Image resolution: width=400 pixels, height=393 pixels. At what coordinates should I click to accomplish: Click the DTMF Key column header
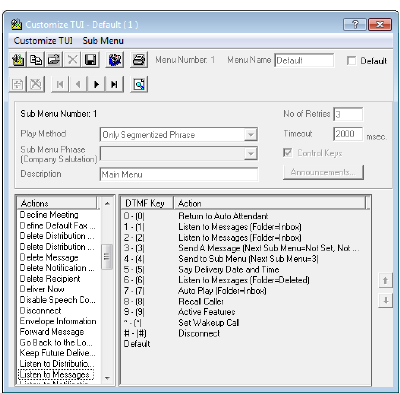147,203
